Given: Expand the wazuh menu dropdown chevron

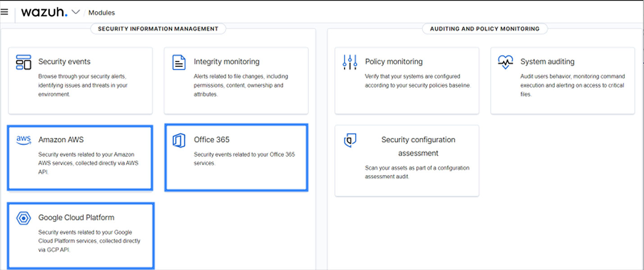Looking at the screenshot, I should tap(76, 12).
